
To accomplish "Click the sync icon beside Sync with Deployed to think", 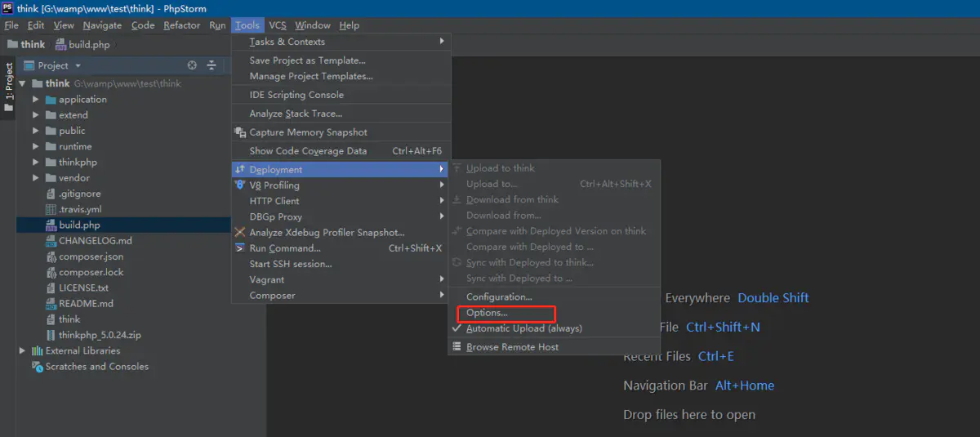I will (x=457, y=262).
